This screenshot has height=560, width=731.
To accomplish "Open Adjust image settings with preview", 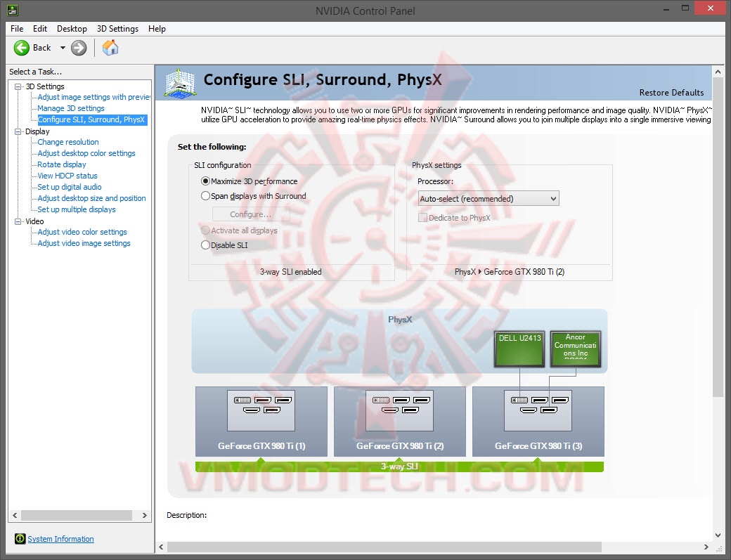I will pyautogui.click(x=93, y=97).
